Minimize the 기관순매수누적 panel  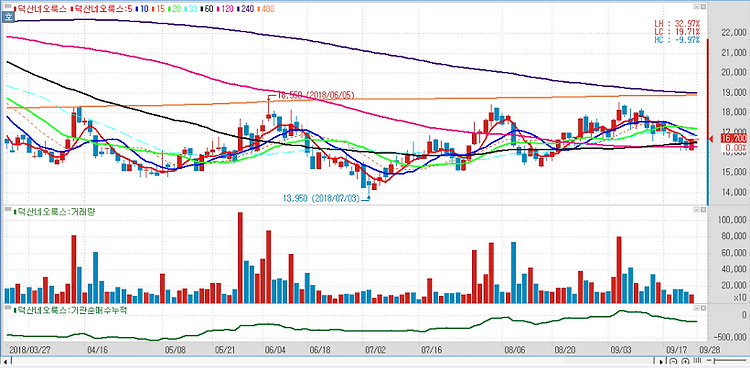[696, 309]
